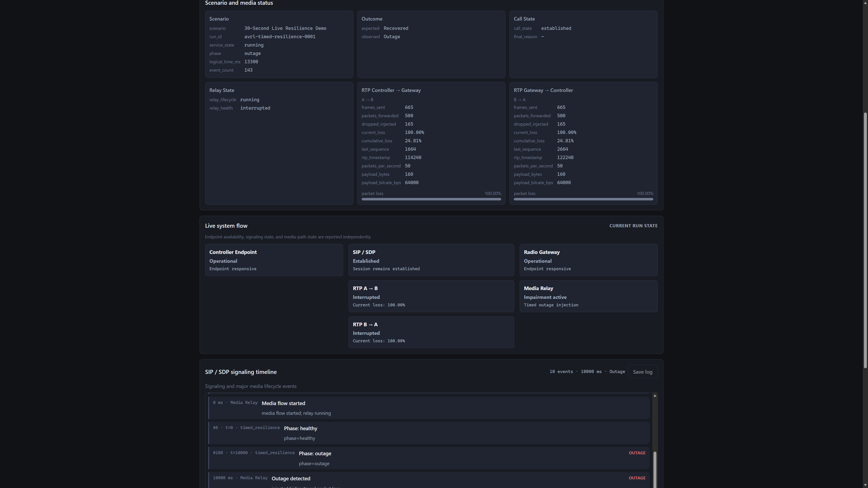The image size is (868, 488).
Task: Click the Save log button
Action: point(642,372)
